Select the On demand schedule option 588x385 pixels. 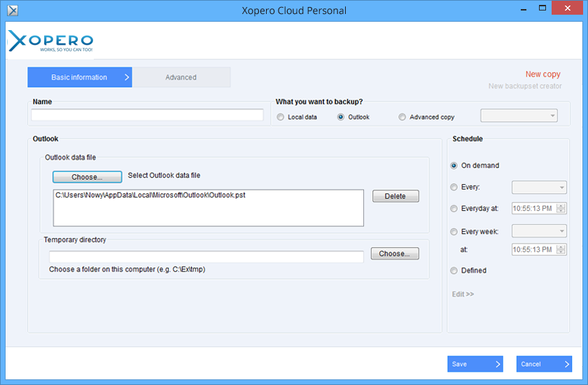pyautogui.click(x=454, y=166)
